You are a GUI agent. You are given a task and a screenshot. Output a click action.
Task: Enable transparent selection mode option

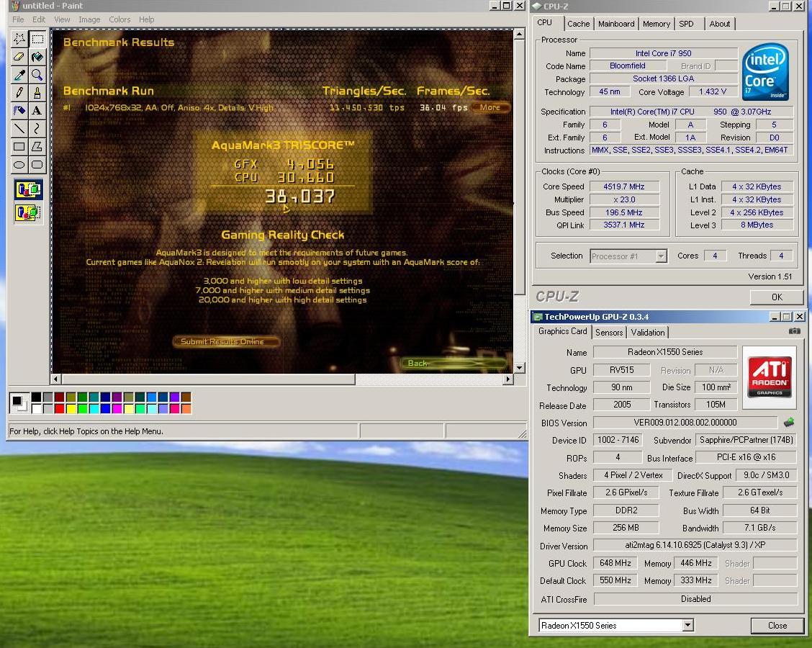(28, 212)
